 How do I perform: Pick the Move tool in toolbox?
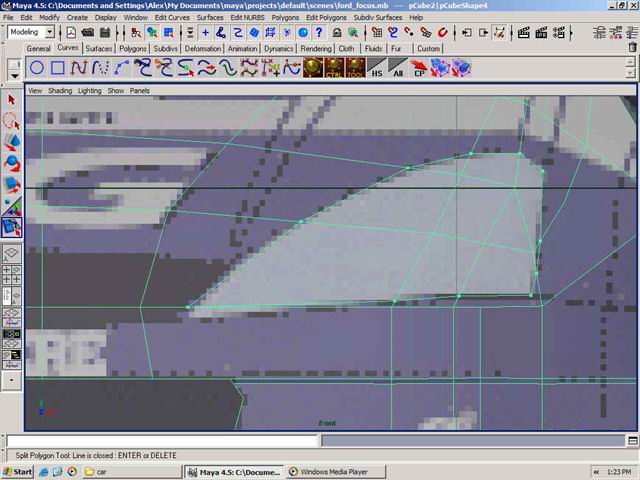pos(12,142)
